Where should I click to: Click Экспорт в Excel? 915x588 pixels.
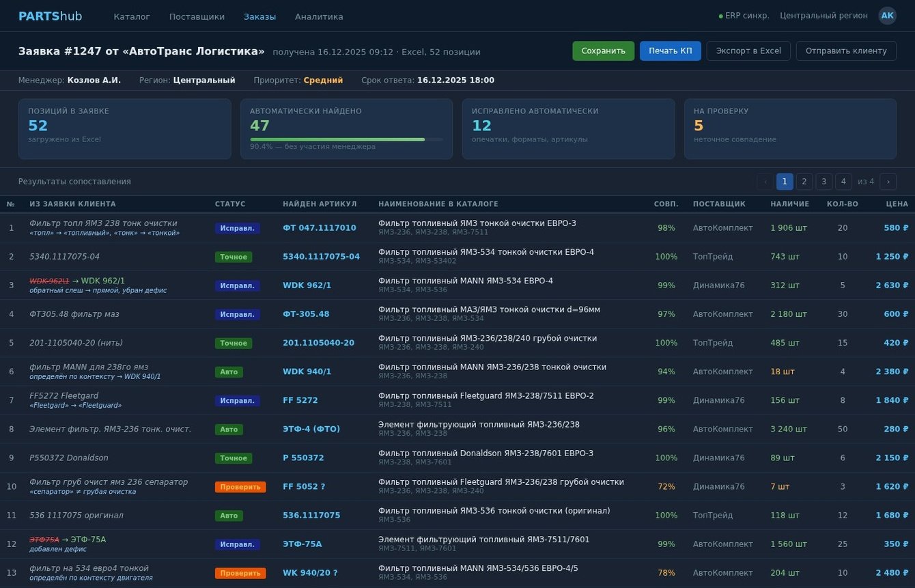[748, 51]
